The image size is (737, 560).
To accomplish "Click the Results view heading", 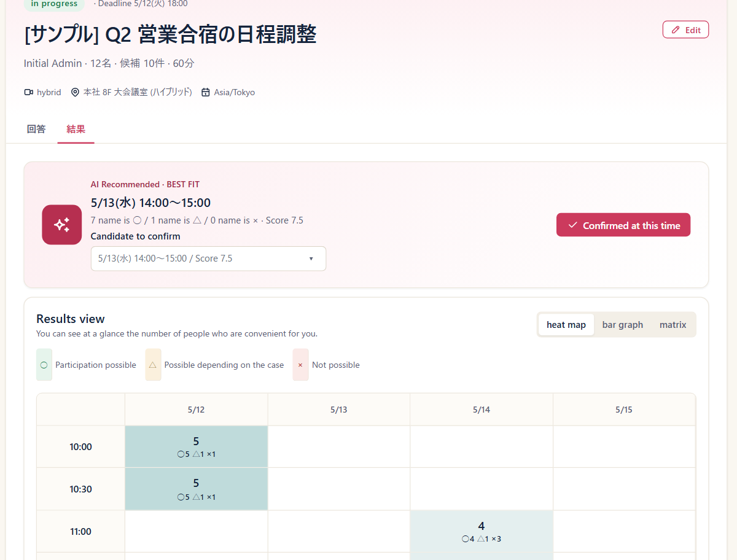I will pos(71,319).
